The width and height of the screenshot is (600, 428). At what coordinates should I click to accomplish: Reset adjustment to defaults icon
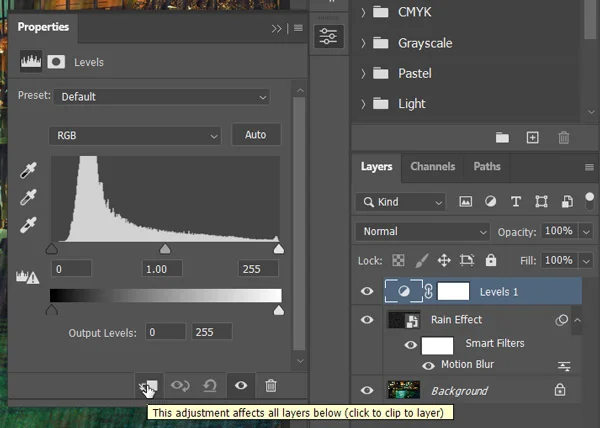210,385
